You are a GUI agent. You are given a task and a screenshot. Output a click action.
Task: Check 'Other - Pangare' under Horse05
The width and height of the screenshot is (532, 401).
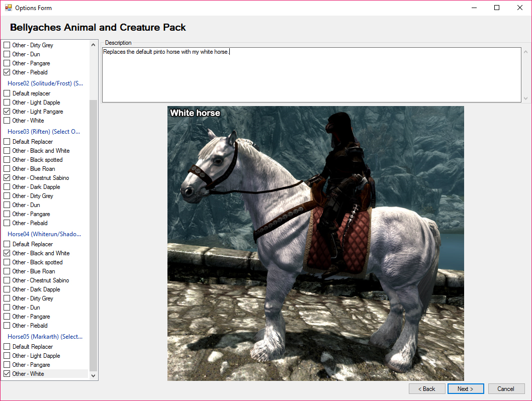pos(7,365)
